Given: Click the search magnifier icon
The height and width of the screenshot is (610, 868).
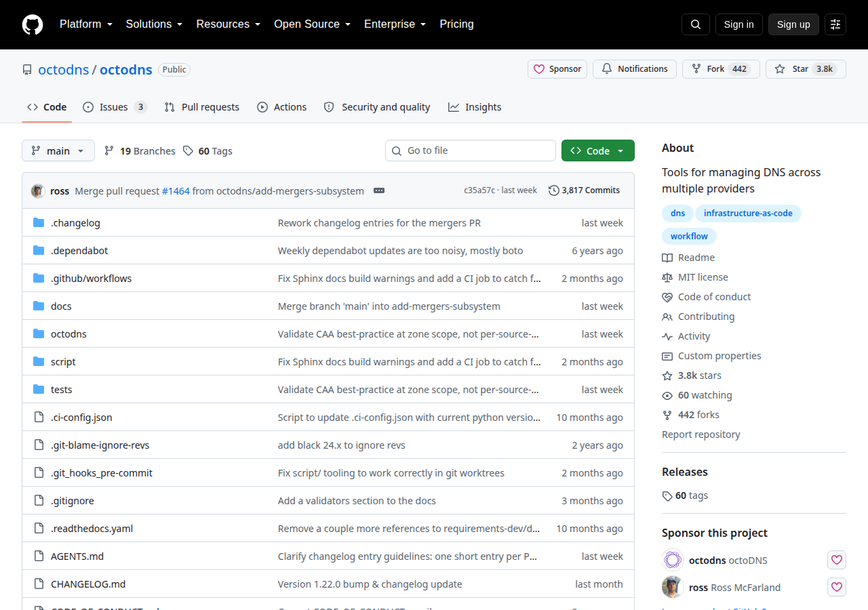Looking at the screenshot, I should (x=696, y=24).
